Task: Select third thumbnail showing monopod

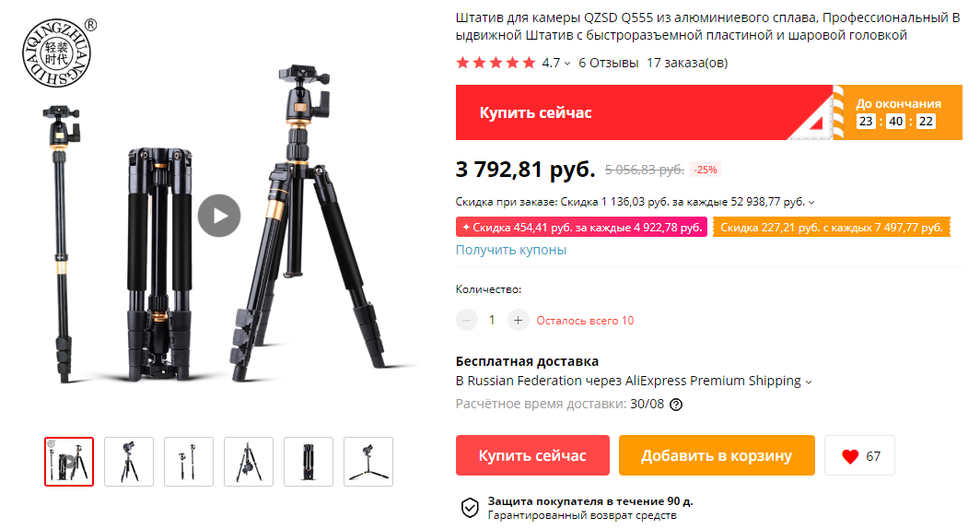Action: click(189, 462)
